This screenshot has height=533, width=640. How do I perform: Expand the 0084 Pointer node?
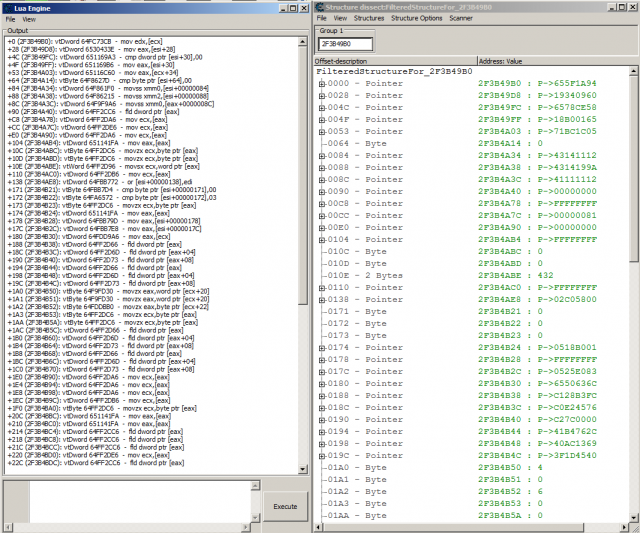(x=320, y=154)
